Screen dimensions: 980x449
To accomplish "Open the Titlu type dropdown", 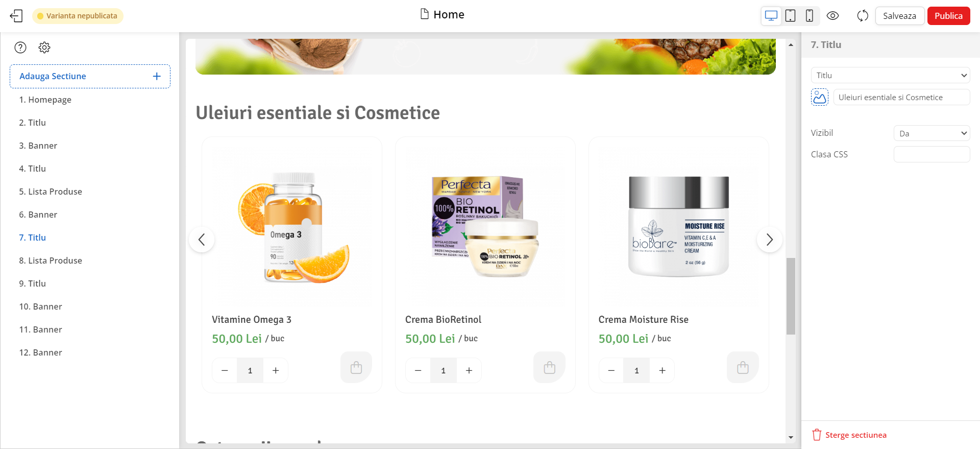I will tap(890, 75).
